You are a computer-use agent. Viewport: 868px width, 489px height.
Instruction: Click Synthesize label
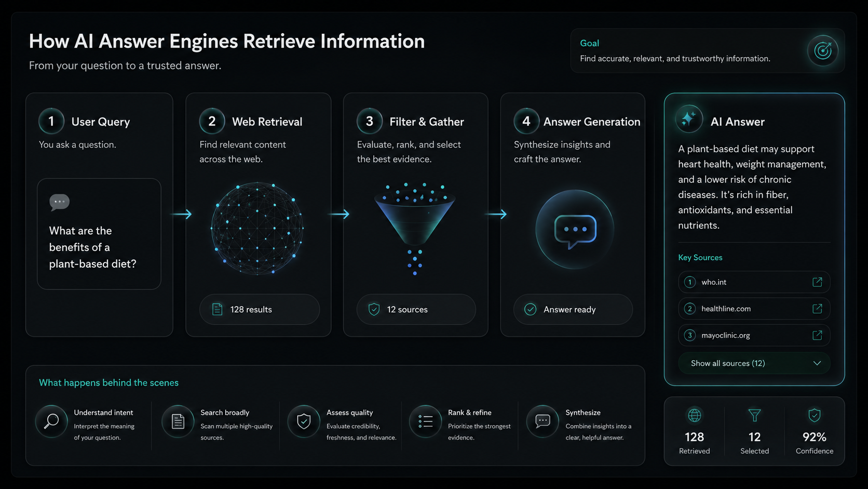tap(583, 413)
